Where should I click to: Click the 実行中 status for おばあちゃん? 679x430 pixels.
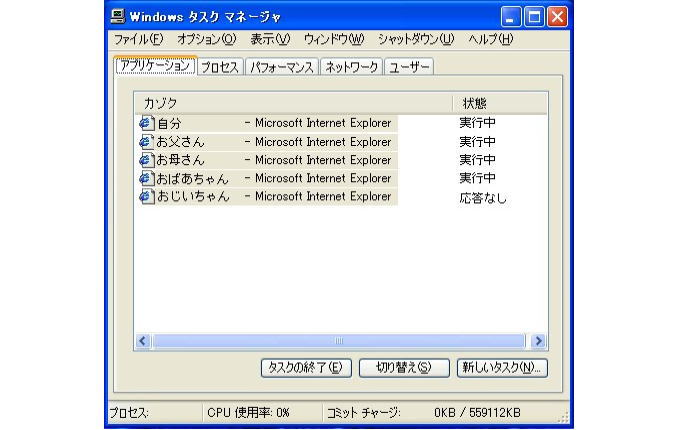(477, 178)
